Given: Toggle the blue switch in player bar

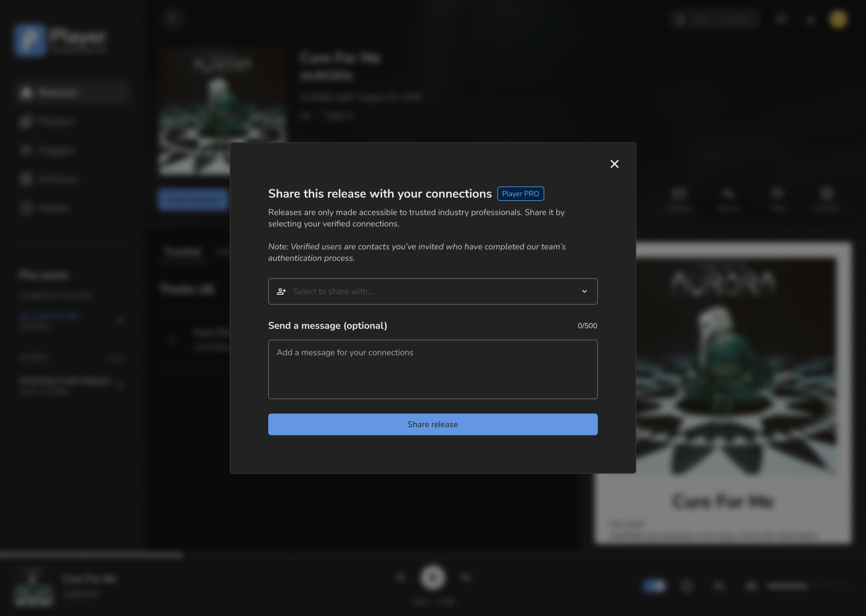Looking at the screenshot, I should click(x=654, y=586).
